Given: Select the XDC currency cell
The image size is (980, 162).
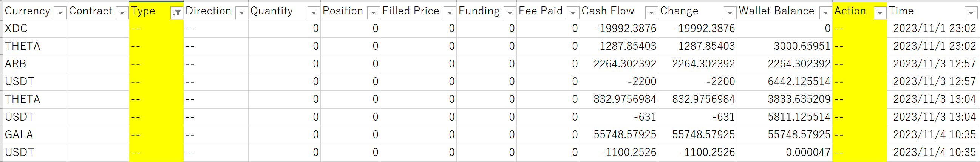Looking at the screenshot, I should click(34, 29).
